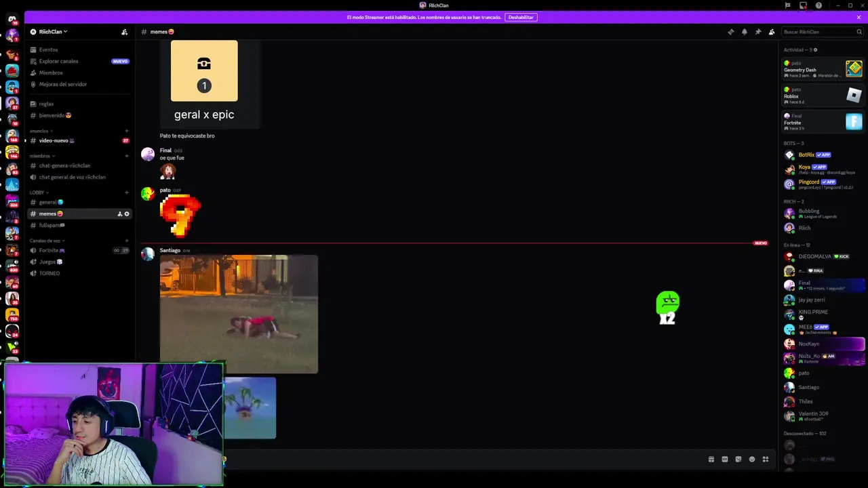Open memes channel settings gear

click(x=127, y=214)
